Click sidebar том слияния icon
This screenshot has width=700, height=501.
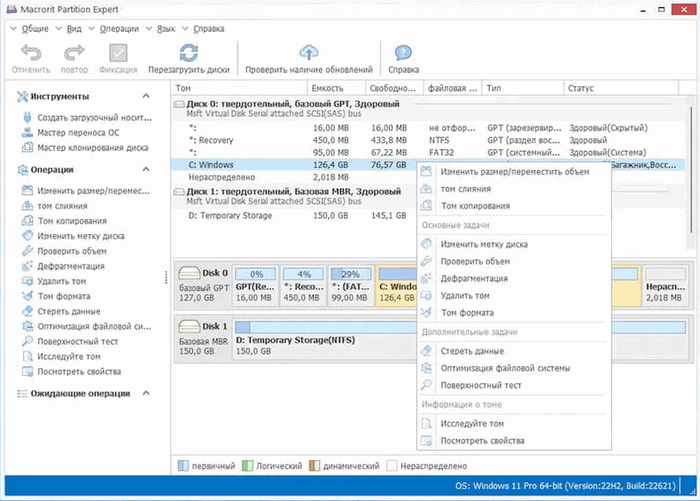pos(27,206)
